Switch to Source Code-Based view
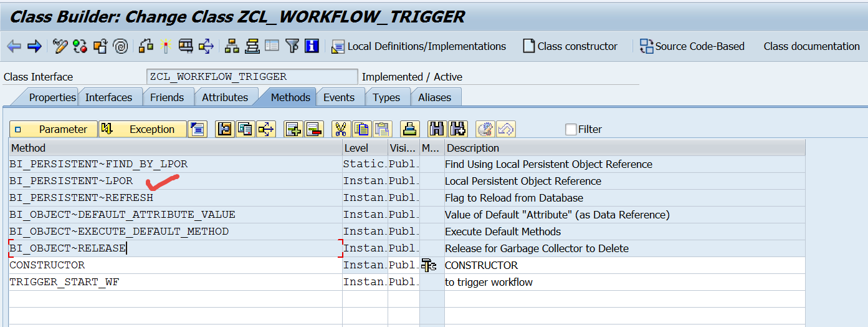 (x=692, y=46)
